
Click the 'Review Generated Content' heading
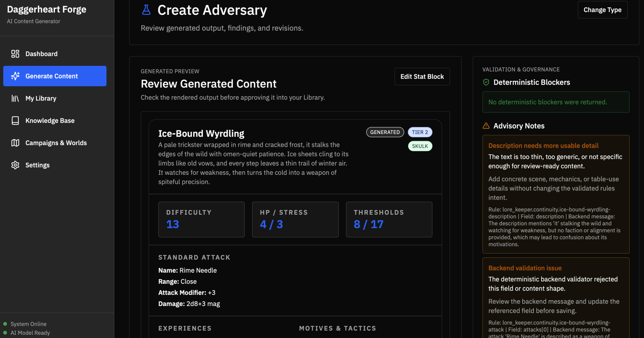[209, 84]
